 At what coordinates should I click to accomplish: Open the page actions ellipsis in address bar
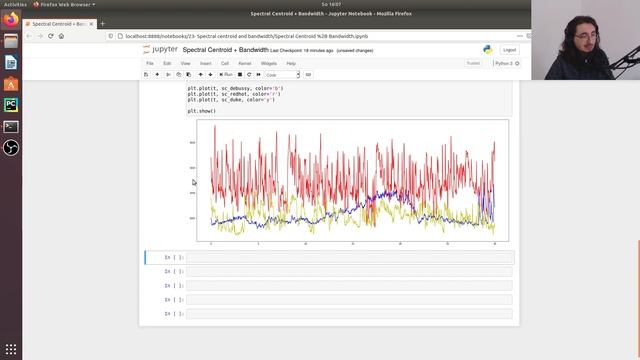point(520,36)
